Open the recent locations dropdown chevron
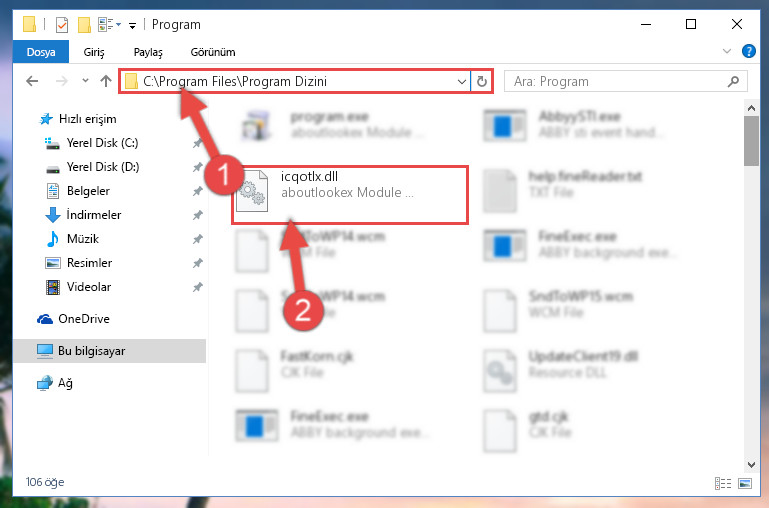The width and height of the screenshot is (769, 508). click(x=85, y=81)
